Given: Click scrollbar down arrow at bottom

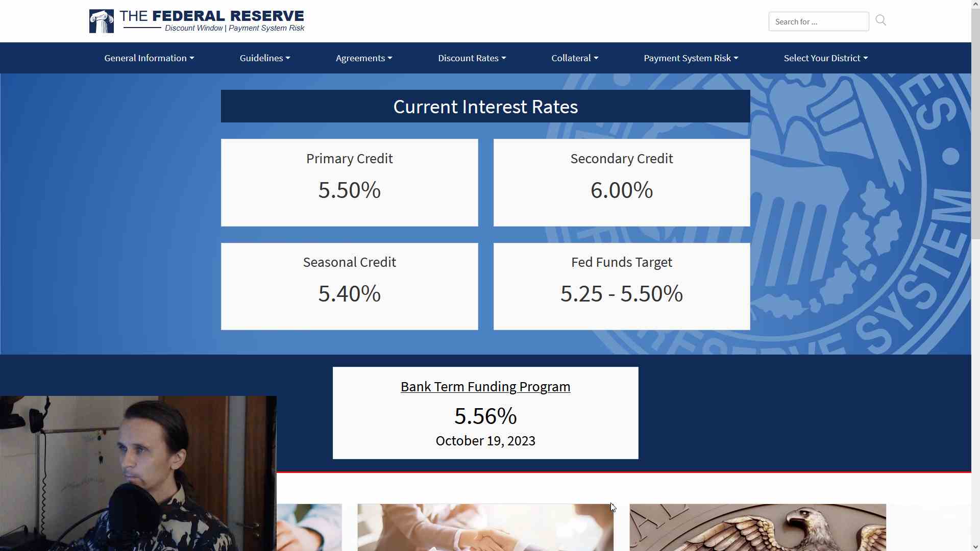Looking at the screenshot, I should point(975,547).
